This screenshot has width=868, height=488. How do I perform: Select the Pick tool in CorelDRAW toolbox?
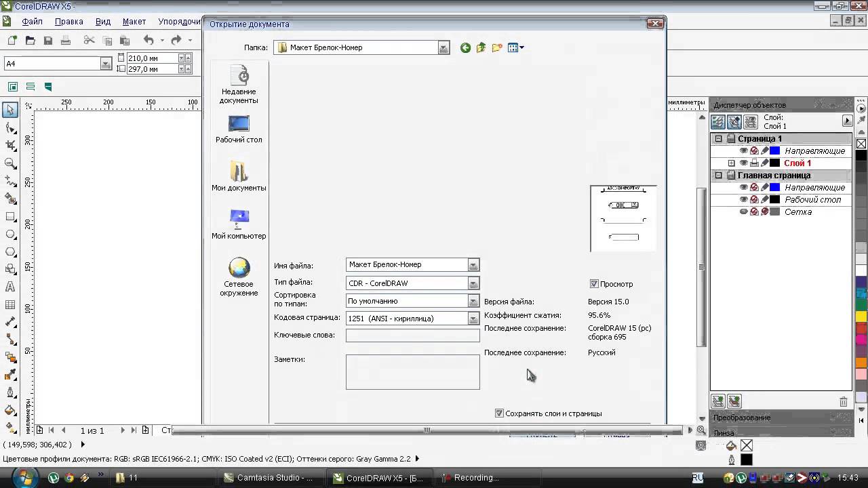[x=10, y=110]
